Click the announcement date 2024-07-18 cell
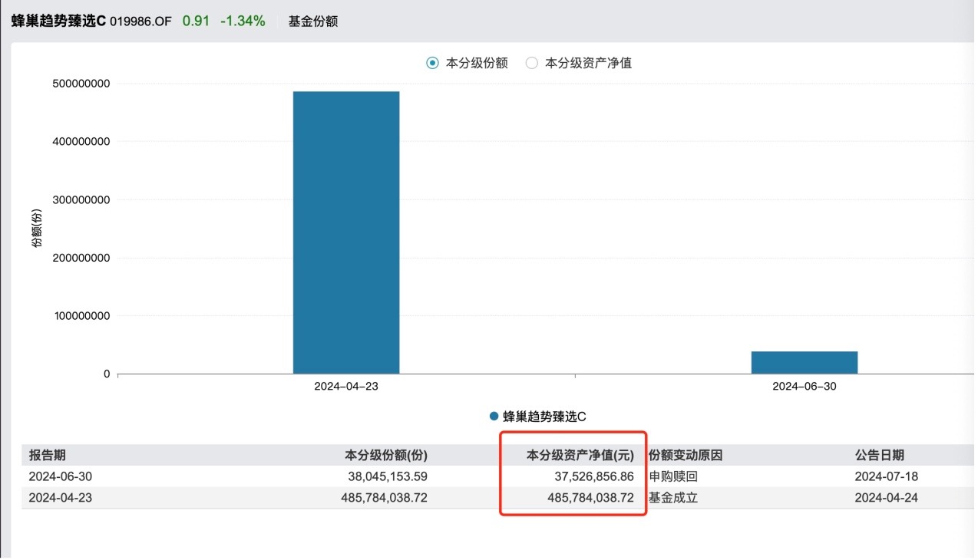This screenshot has width=978, height=560. click(886, 476)
